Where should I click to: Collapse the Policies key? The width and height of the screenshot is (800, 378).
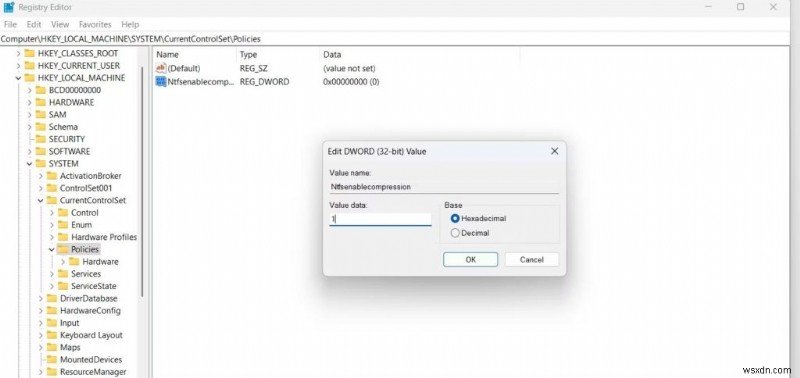point(52,249)
